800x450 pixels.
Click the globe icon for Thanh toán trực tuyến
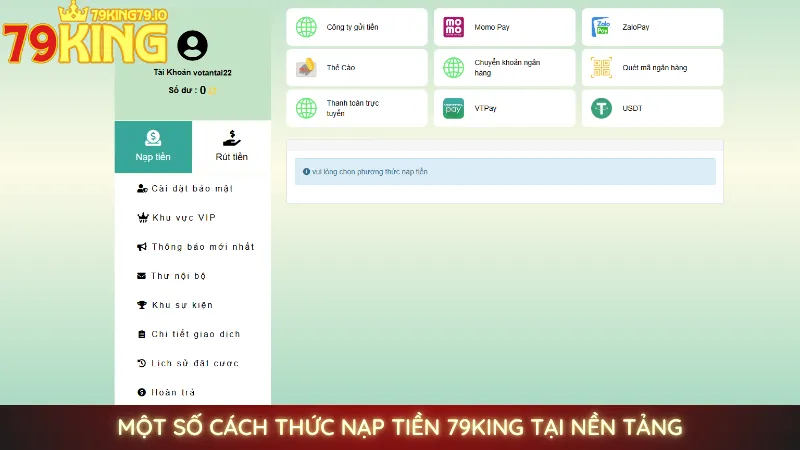click(x=306, y=108)
